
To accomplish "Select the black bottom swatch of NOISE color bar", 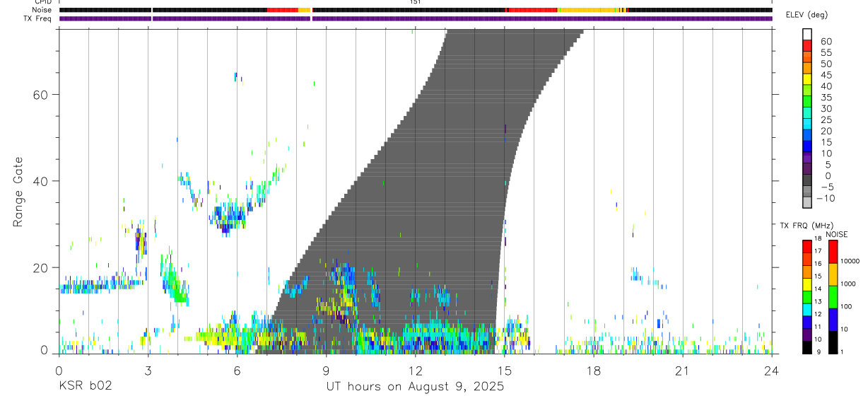I will [x=833, y=342].
